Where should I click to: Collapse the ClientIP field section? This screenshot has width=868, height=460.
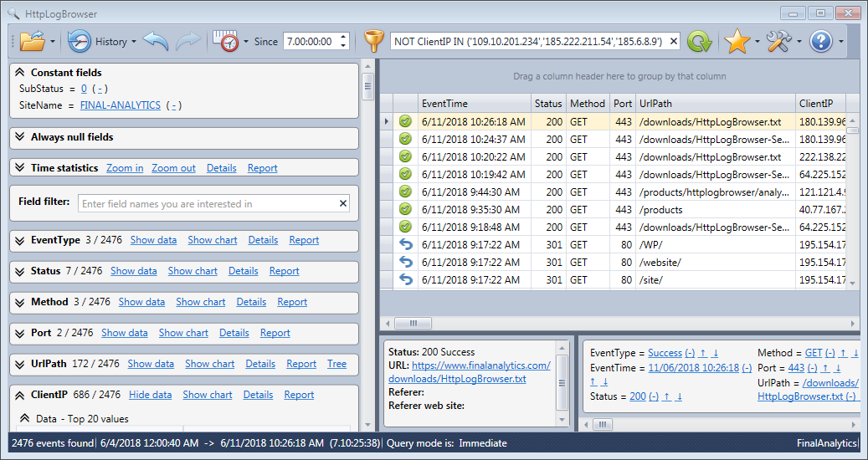(20, 395)
